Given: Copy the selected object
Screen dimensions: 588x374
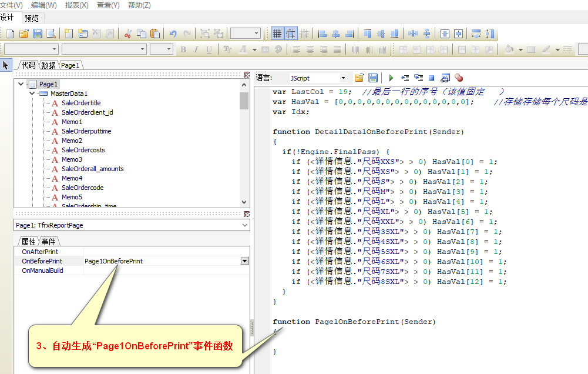Looking at the screenshot, I should tap(142, 34).
